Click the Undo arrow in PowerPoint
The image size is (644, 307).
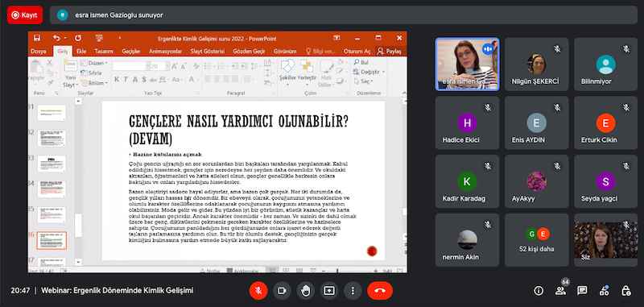[x=56, y=38]
